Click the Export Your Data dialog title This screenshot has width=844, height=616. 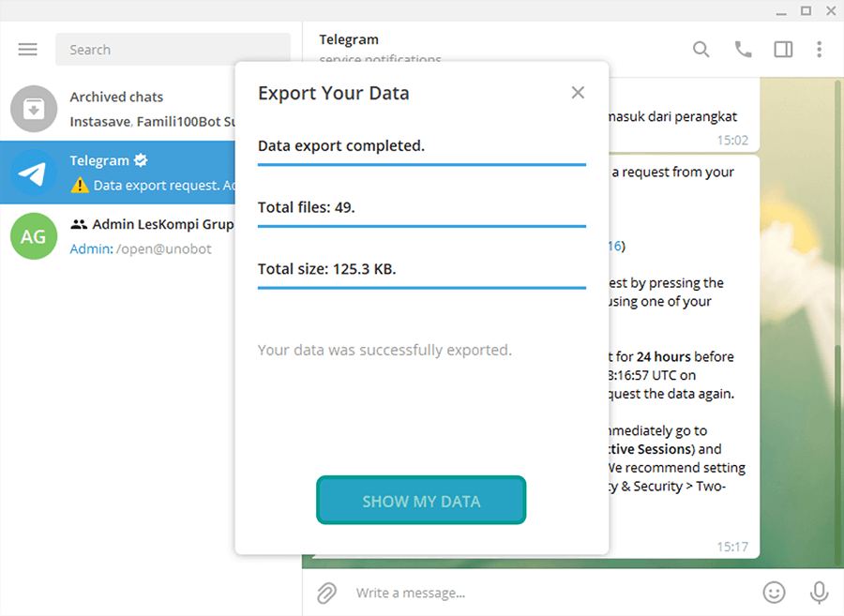pyautogui.click(x=333, y=93)
